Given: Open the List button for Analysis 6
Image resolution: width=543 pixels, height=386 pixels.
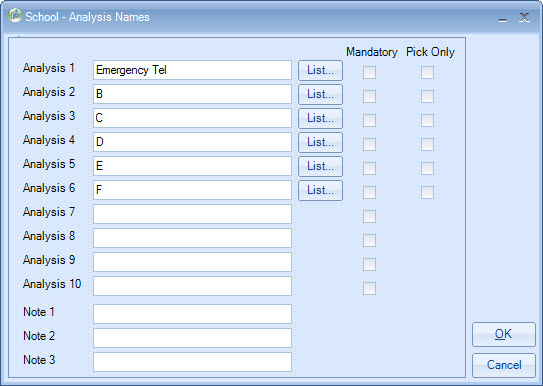Looking at the screenshot, I should (320, 190).
